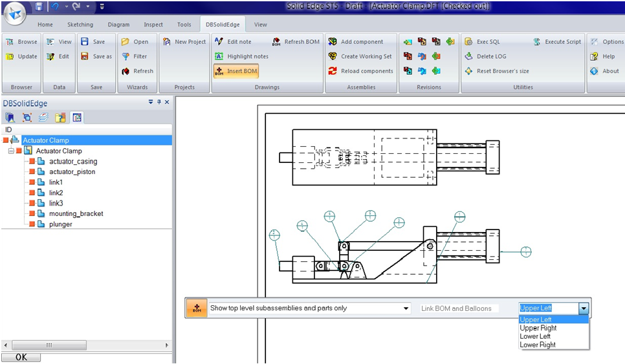Select the active table-view tab icon in panel

[77, 117]
